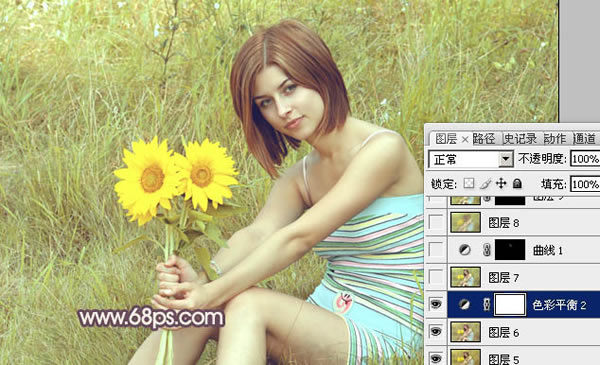This screenshot has width=600, height=365.
Task: Close the 图层 tab via its X
Action: tap(465, 140)
